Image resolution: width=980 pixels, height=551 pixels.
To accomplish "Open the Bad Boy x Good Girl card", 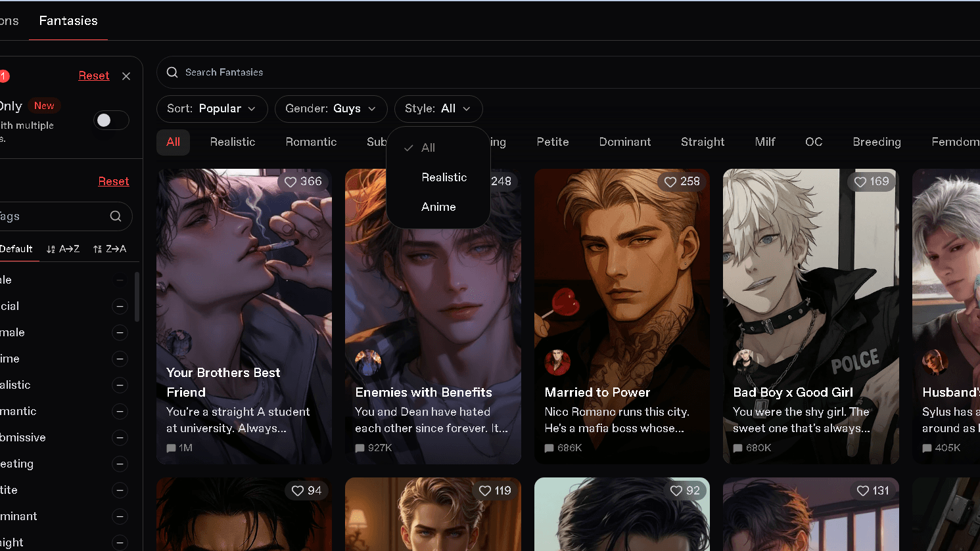I will click(x=810, y=317).
